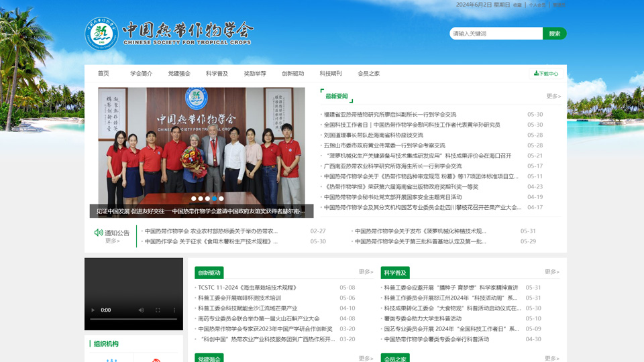Mute the video with the speaker icon
Viewport: 644px width, 362px height.
click(142, 310)
